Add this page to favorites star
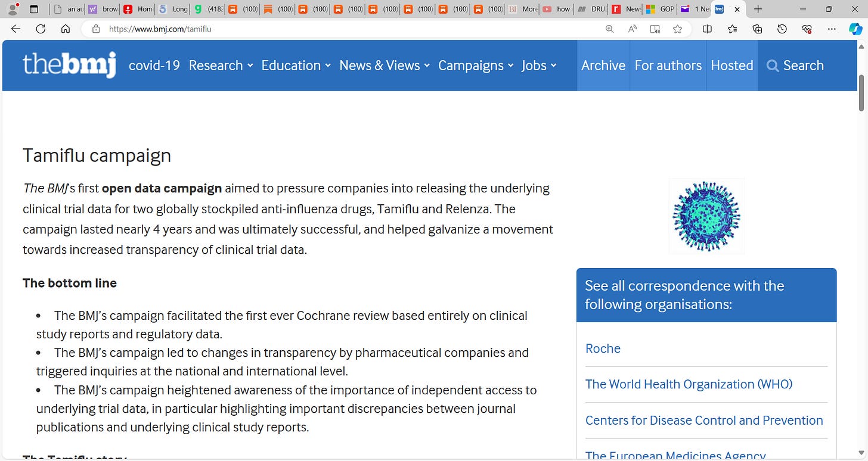 (x=677, y=29)
